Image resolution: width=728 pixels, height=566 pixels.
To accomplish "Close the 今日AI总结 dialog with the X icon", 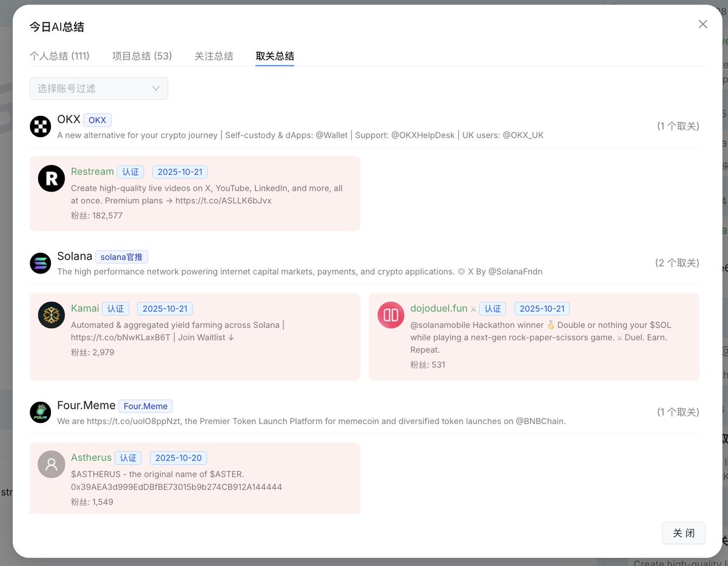I will (703, 24).
